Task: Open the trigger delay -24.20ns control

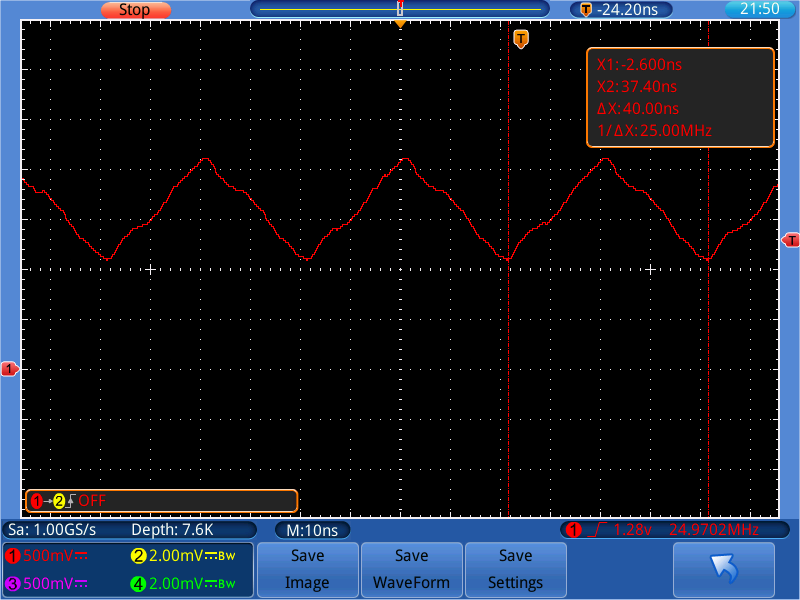Action: (x=625, y=9)
